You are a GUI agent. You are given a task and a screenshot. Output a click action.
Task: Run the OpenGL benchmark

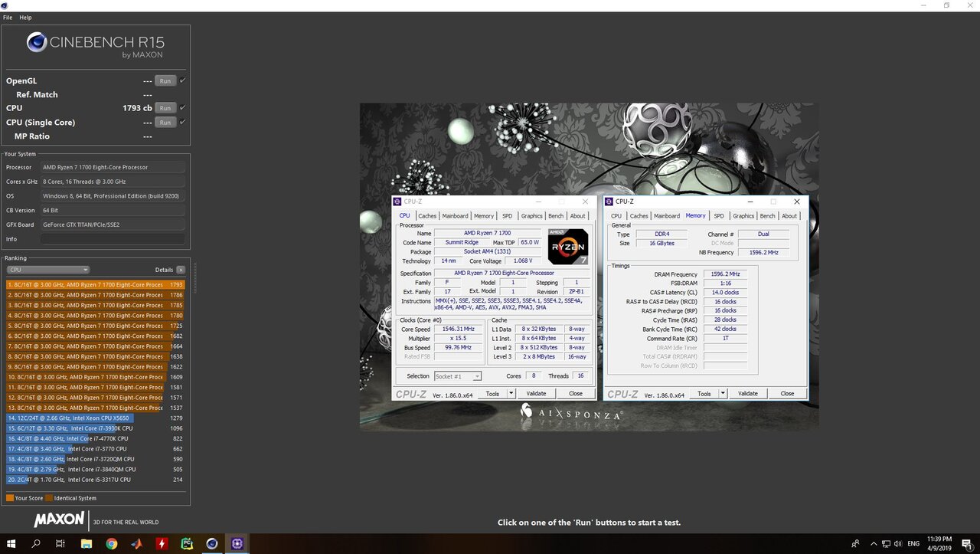point(165,80)
